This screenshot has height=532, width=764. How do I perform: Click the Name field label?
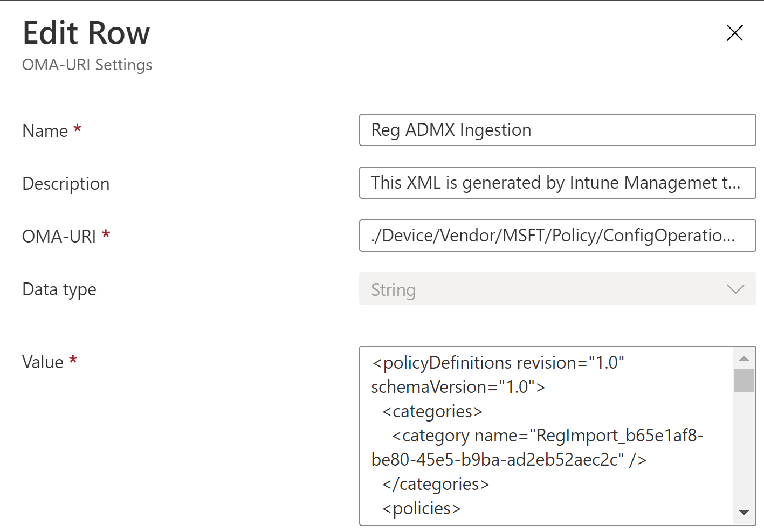pyautogui.click(x=45, y=131)
